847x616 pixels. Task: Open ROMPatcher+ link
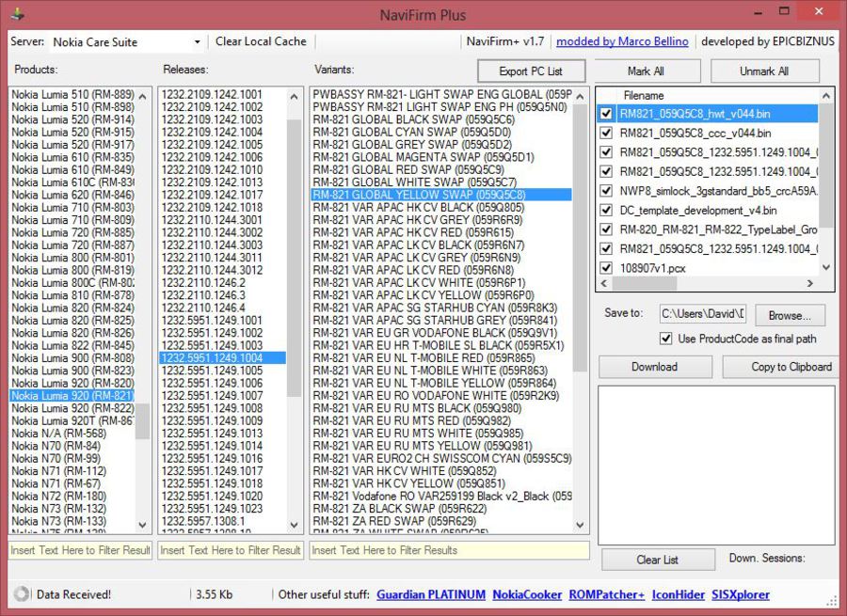(607, 594)
